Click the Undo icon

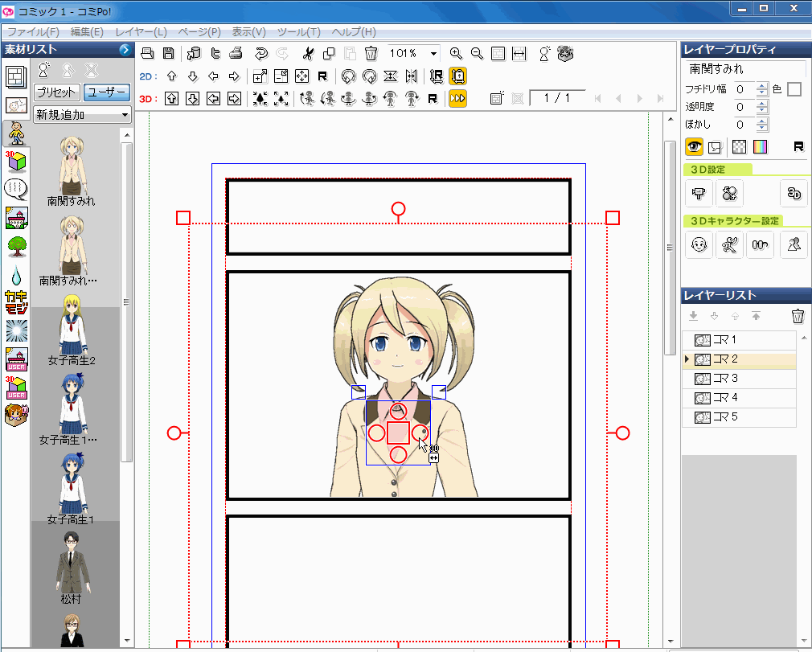(261, 53)
